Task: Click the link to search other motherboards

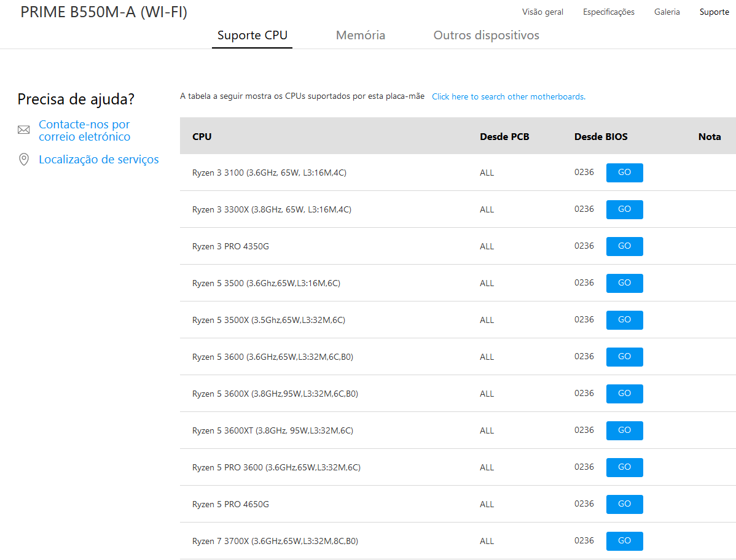Action: tap(508, 96)
